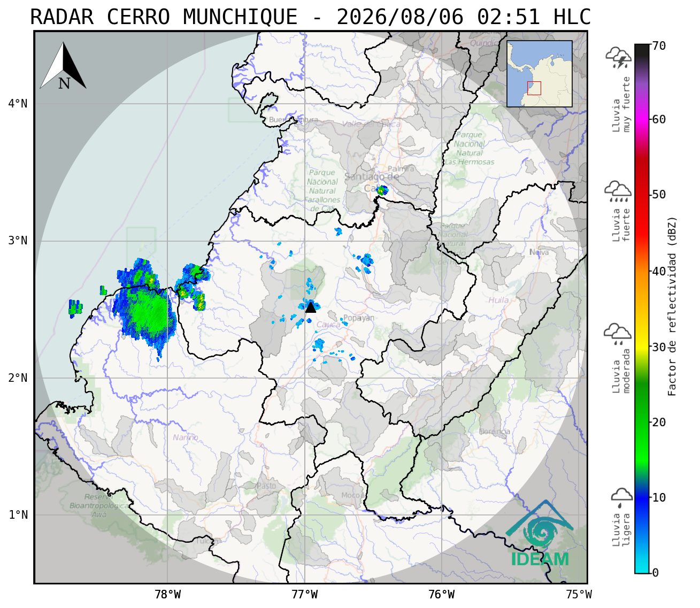
Task: Click the 3°N latitude axis label
Action: (18, 241)
